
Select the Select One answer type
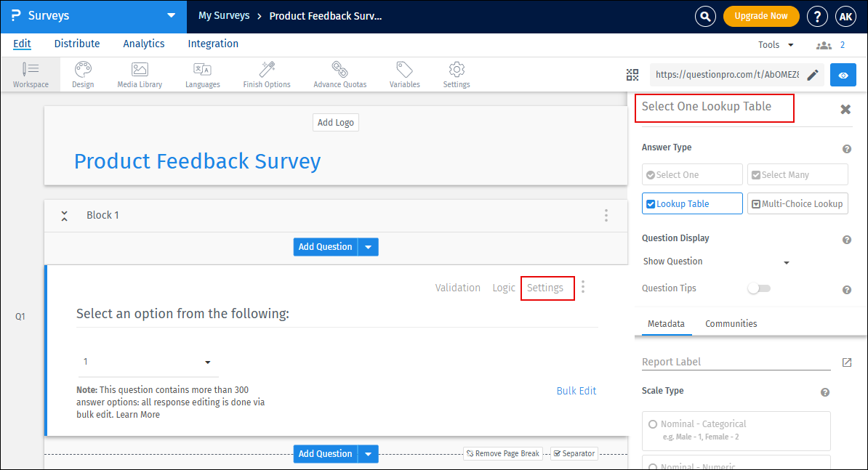click(x=692, y=175)
